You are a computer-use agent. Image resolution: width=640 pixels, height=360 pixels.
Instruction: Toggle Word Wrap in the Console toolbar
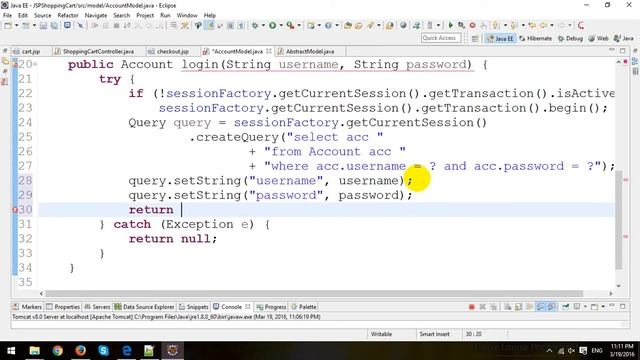(529, 307)
